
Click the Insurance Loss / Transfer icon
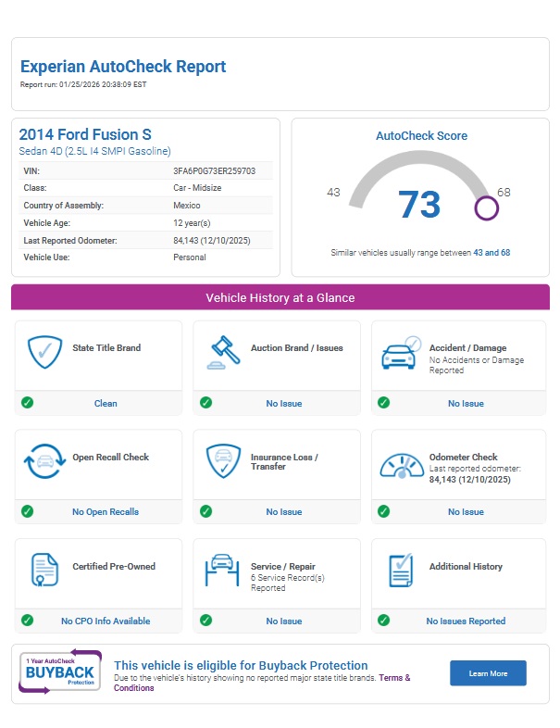pos(222,462)
